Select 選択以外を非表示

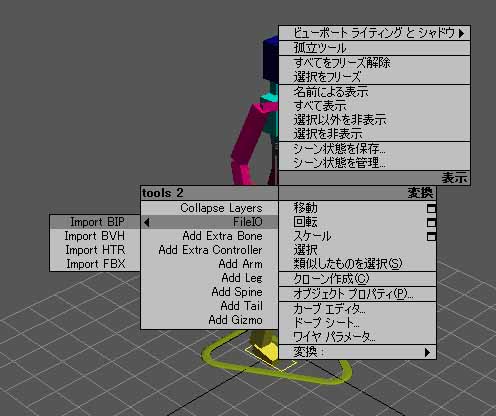pos(374,120)
